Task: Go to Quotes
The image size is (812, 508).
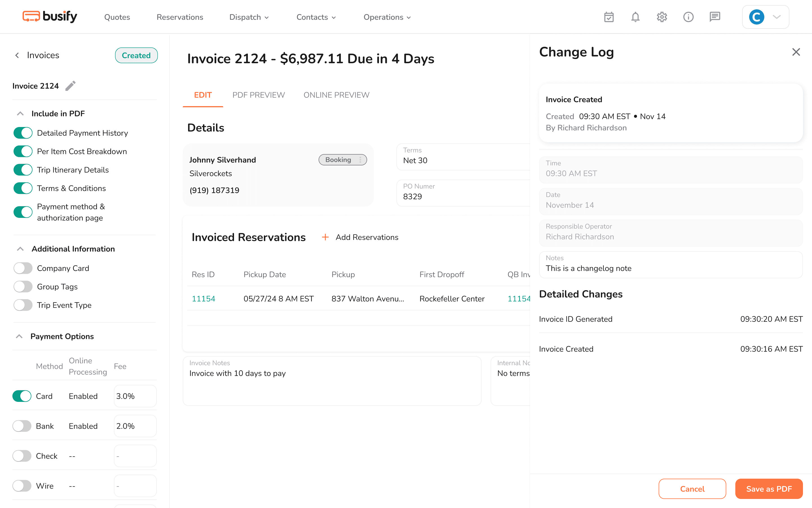Action: coord(117,17)
